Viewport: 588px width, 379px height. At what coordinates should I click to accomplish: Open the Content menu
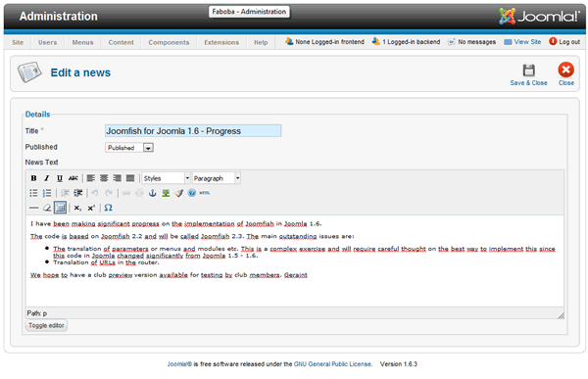point(122,42)
